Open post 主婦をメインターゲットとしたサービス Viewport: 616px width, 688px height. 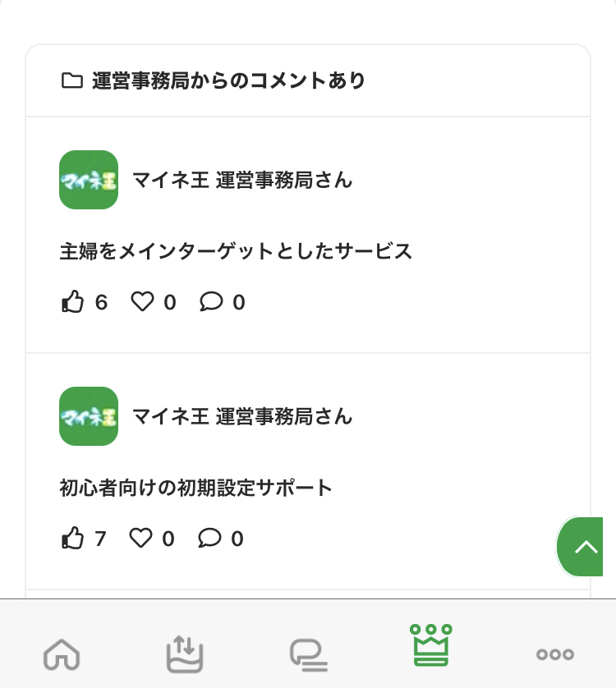click(236, 251)
